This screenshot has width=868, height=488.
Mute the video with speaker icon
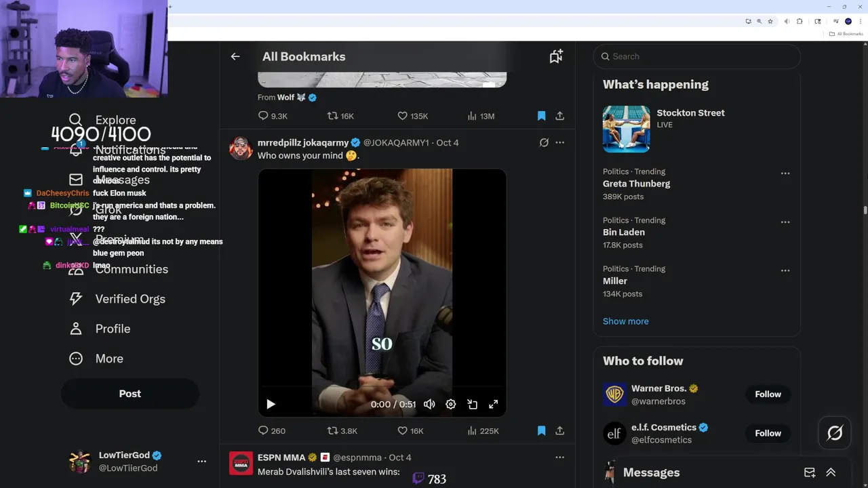[429, 404]
